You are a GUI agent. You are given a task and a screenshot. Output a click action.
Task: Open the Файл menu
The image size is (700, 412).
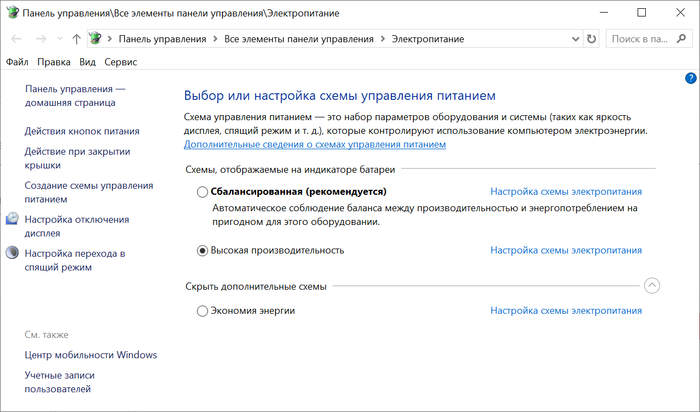click(x=16, y=62)
